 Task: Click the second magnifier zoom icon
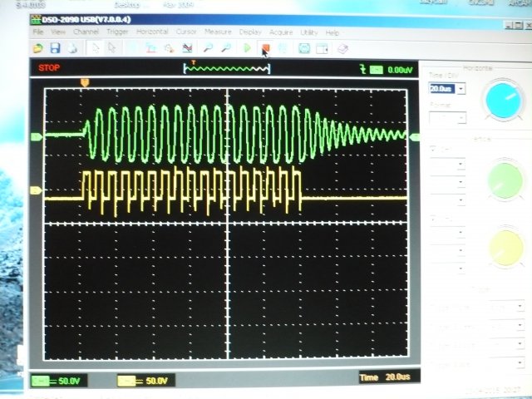pos(224,49)
